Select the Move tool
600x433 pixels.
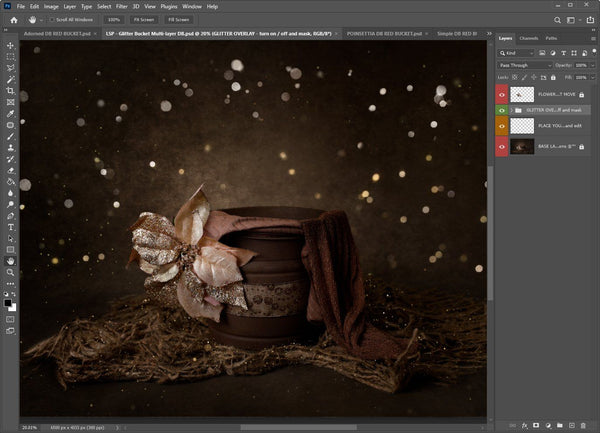point(10,45)
